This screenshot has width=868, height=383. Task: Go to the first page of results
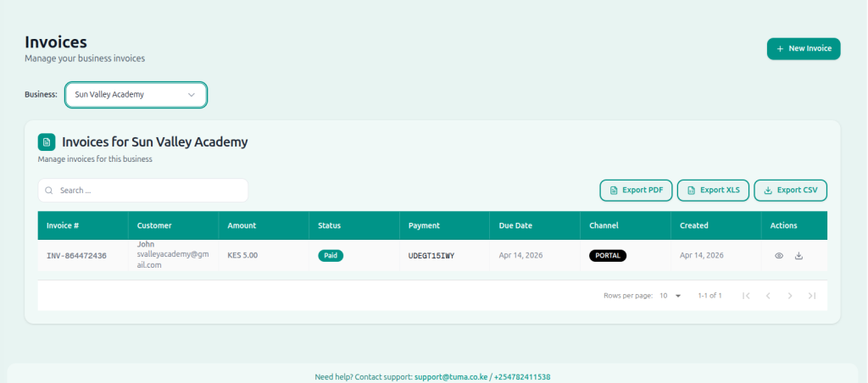point(746,296)
